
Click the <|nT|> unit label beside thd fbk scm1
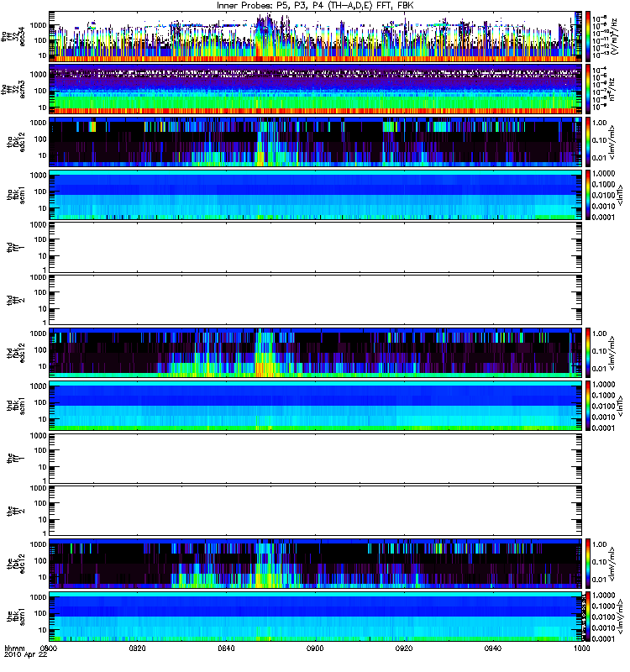tap(620, 406)
